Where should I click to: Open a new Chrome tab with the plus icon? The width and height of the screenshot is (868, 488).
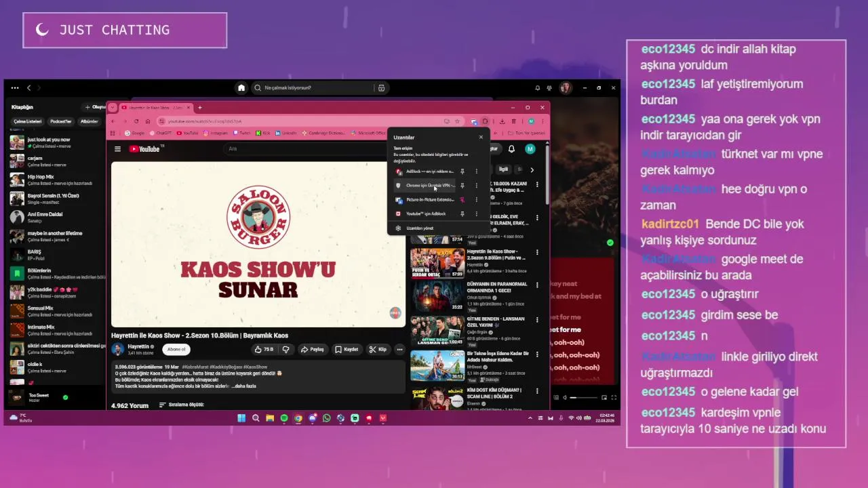pyautogui.click(x=200, y=108)
